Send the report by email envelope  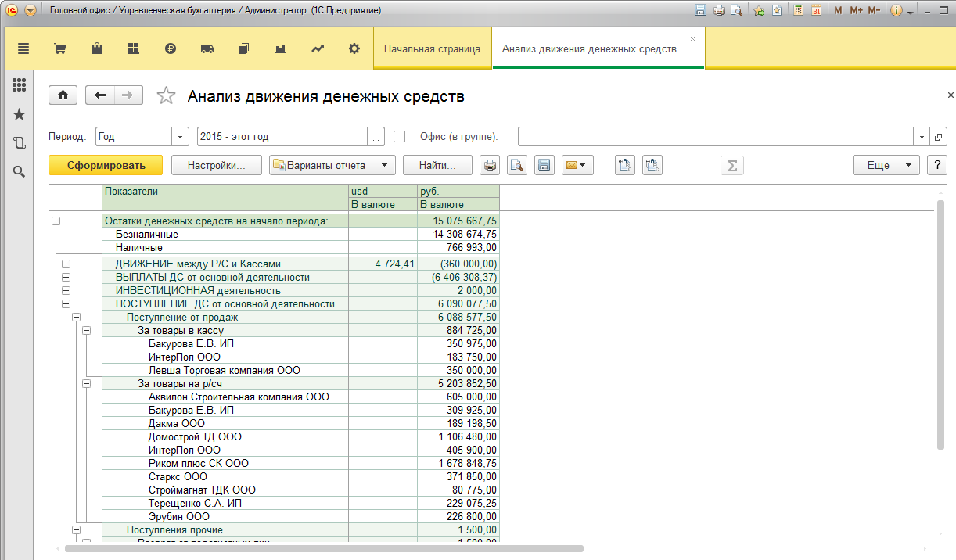577,165
